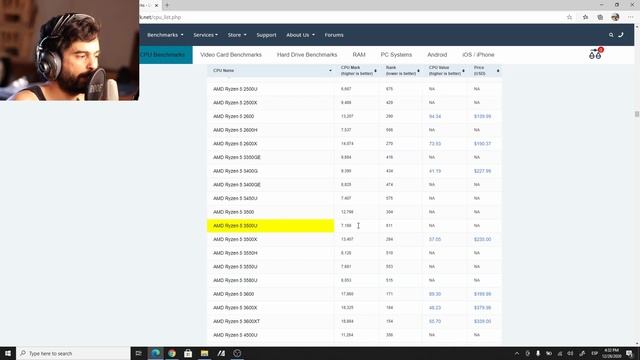
Task: Open the AMD Ryzen 5 4500U entry
Action: [235, 335]
